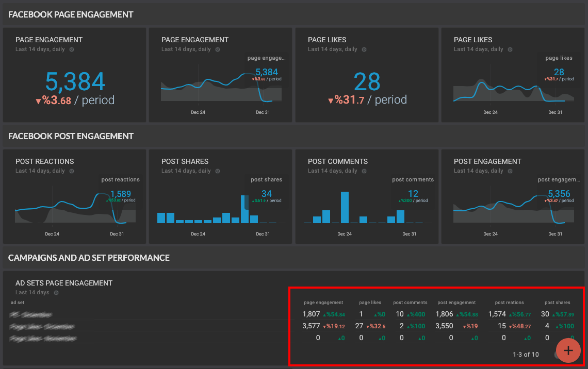
Task: Click clock icon in POST COMMENTS widget
Action: pos(364,171)
